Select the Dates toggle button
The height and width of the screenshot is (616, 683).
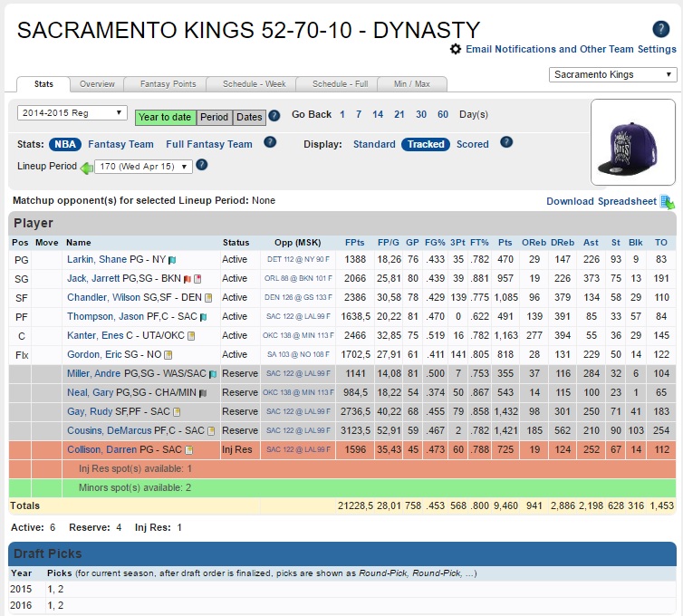(249, 117)
